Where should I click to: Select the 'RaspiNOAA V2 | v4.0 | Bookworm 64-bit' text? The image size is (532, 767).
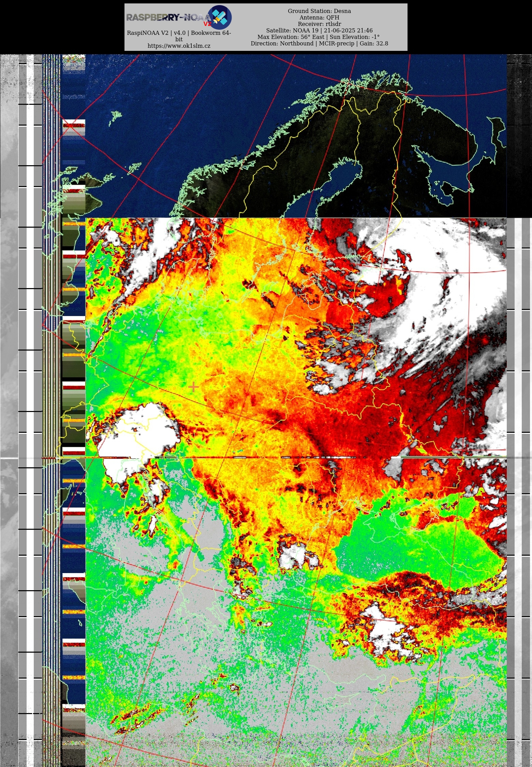point(179,36)
